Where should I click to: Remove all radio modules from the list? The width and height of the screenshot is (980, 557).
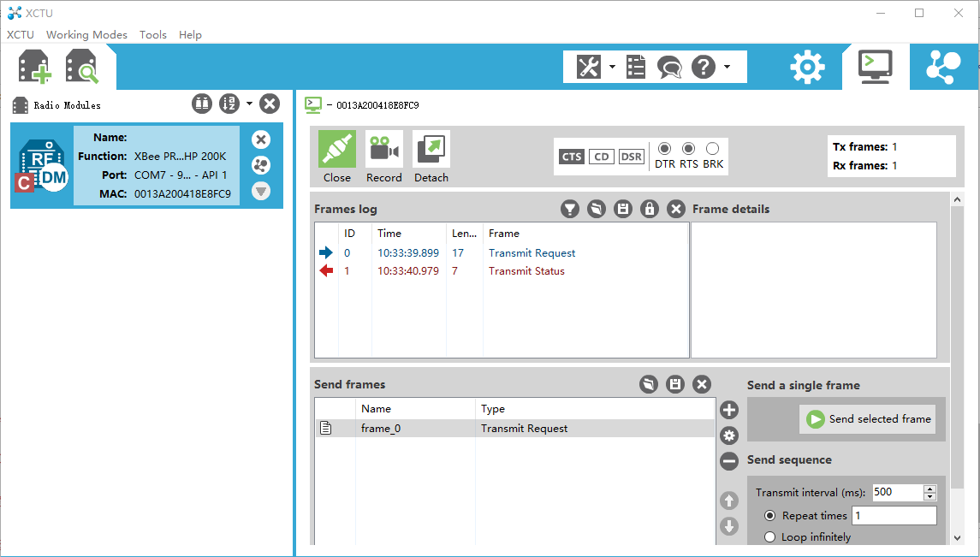270,104
